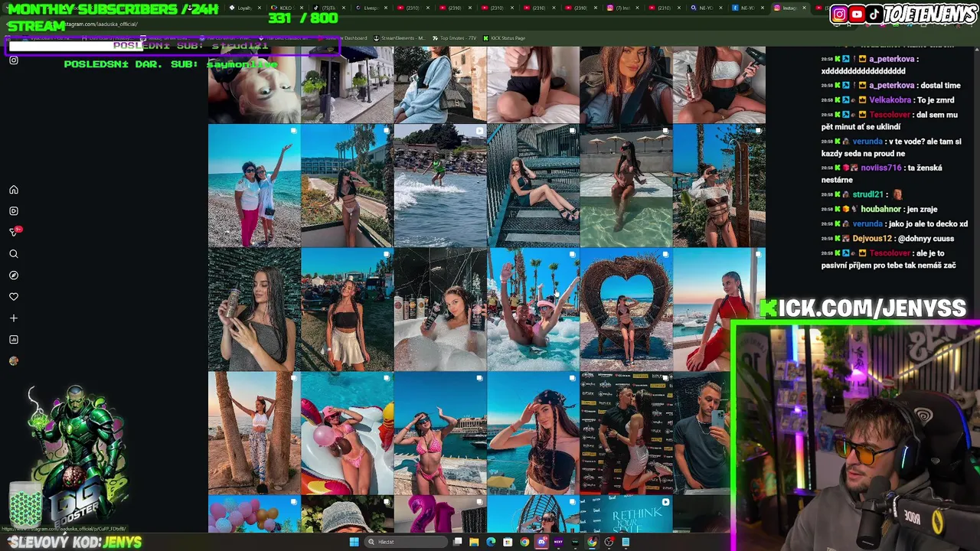Open the red outfit by marina post
This screenshot has height=551, width=980.
(719, 310)
